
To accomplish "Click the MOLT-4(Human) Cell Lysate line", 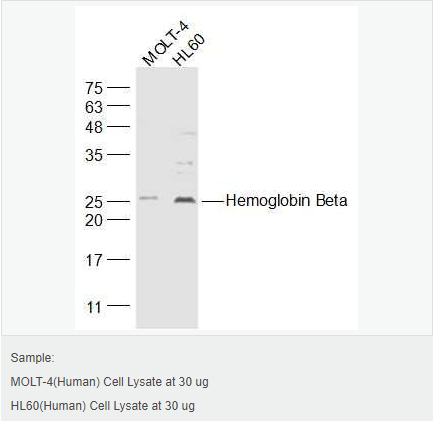I will (x=110, y=382).
